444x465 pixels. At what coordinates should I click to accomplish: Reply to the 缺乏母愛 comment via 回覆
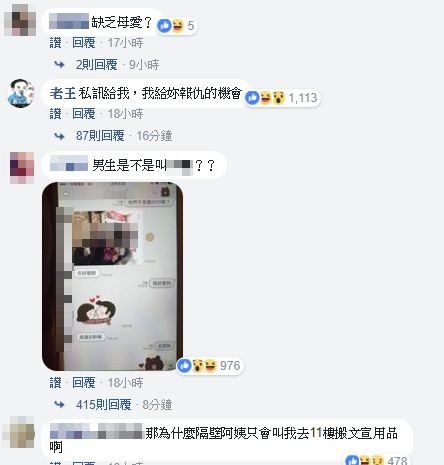84,43
